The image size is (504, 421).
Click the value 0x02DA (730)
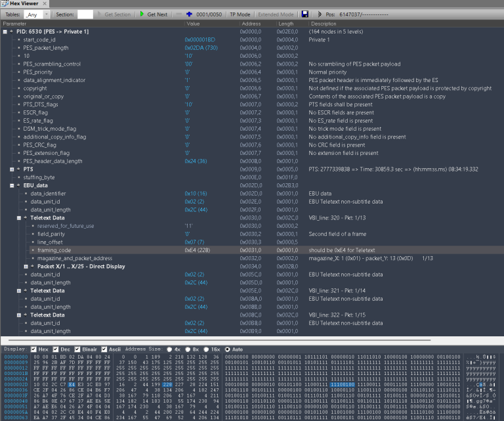(201, 48)
